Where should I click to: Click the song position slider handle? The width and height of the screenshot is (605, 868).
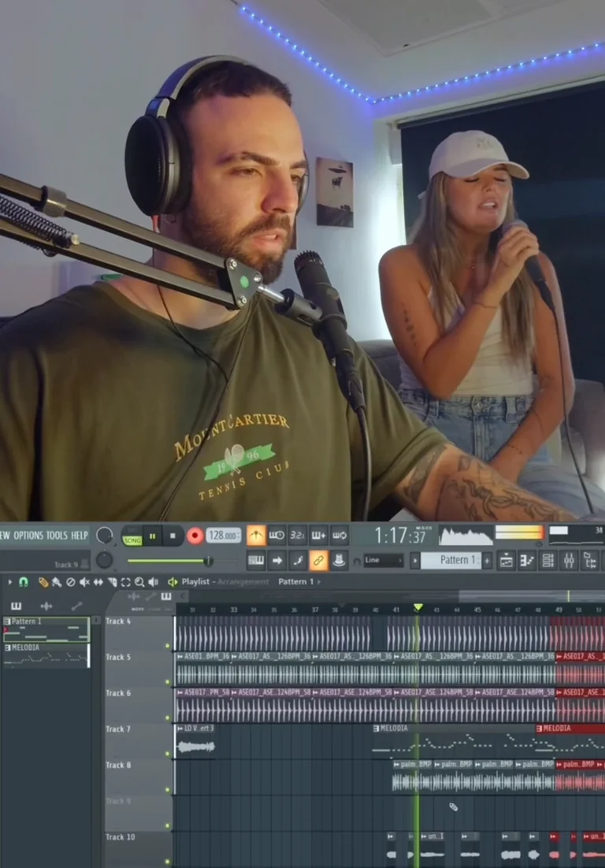coord(208,562)
